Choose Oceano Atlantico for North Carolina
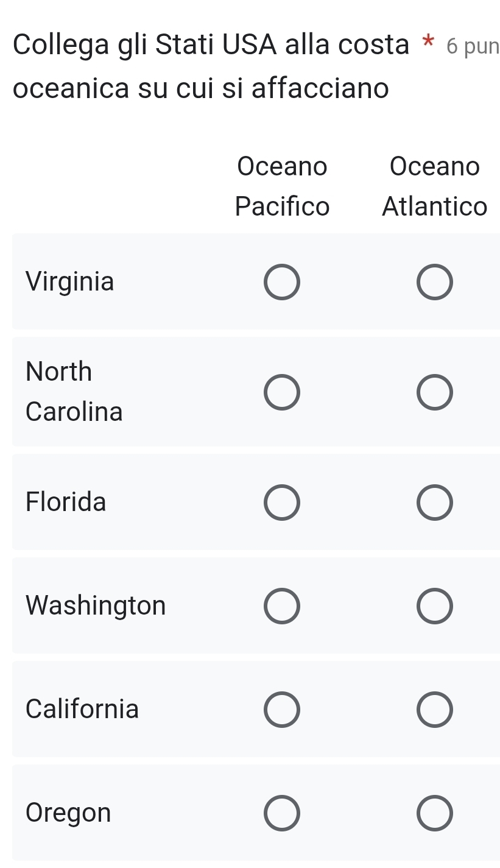This screenshot has width=500, height=868. tap(435, 392)
